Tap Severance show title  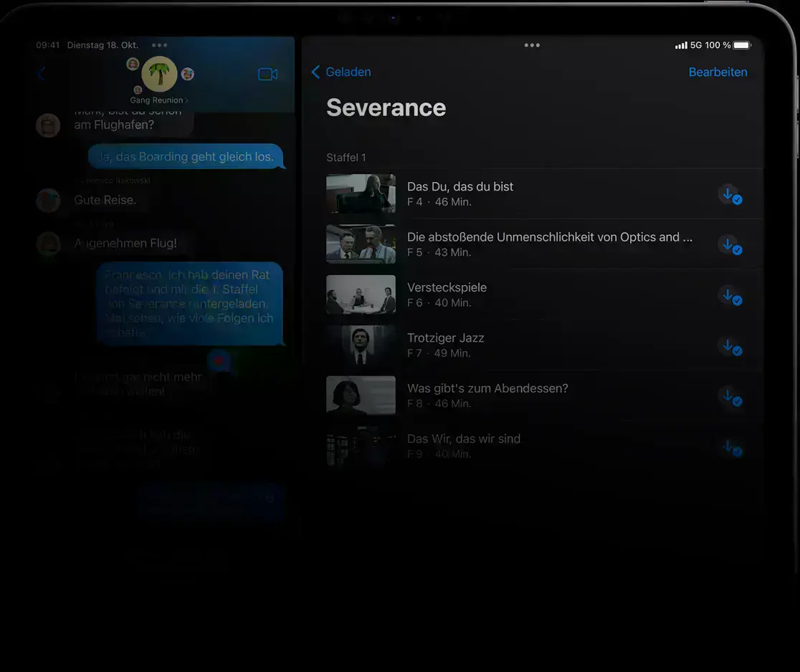[386, 107]
